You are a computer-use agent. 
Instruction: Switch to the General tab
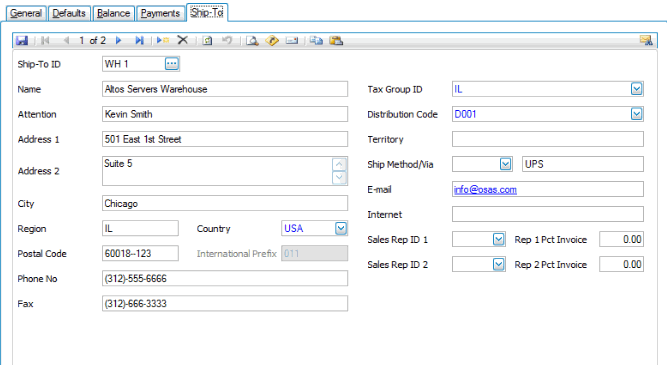26,13
